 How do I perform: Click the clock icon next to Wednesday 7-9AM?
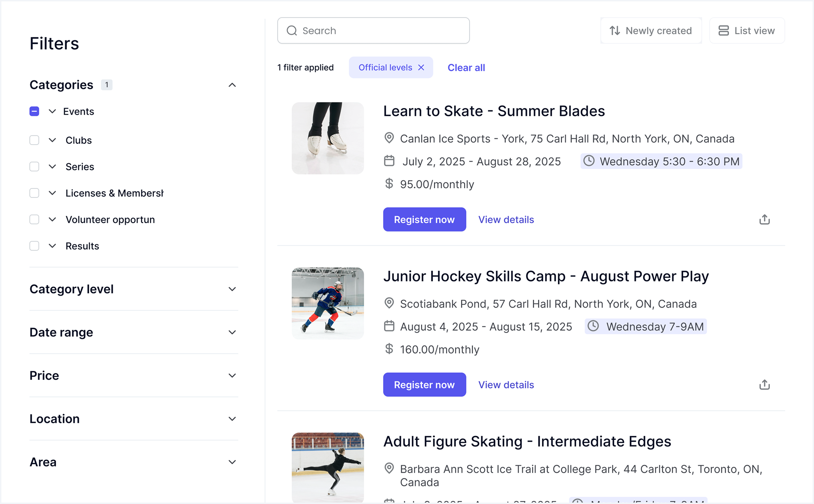[593, 326]
